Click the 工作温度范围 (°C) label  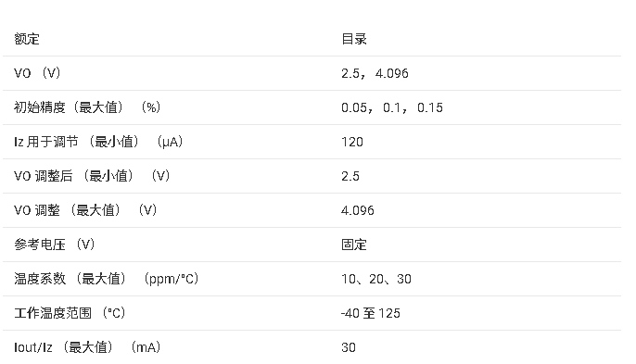[x=70, y=313]
